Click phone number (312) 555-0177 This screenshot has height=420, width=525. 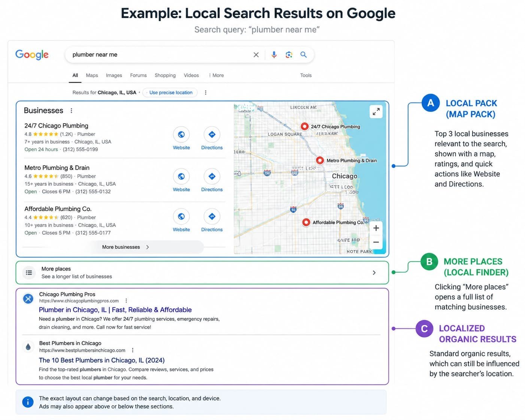pyautogui.click(x=93, y=233)
